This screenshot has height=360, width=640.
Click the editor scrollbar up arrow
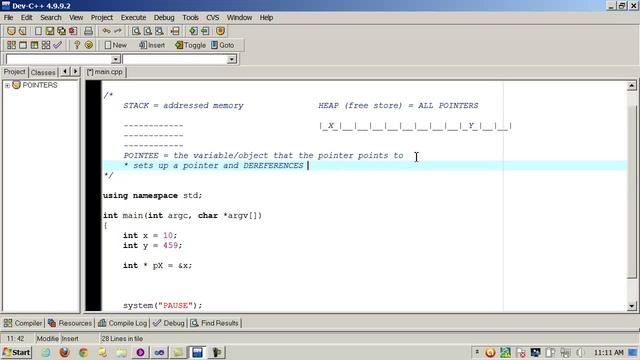(x=631, y=86)
